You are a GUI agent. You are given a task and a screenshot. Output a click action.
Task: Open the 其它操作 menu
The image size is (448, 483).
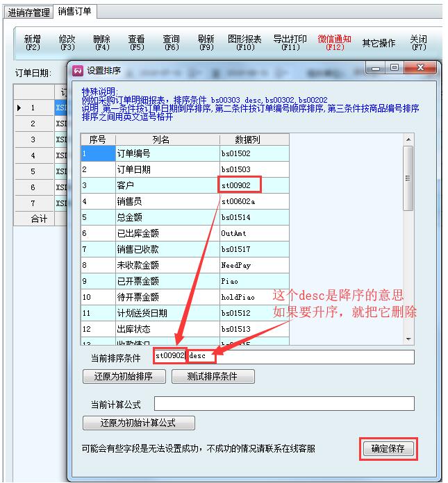click(x=379, y=43)
